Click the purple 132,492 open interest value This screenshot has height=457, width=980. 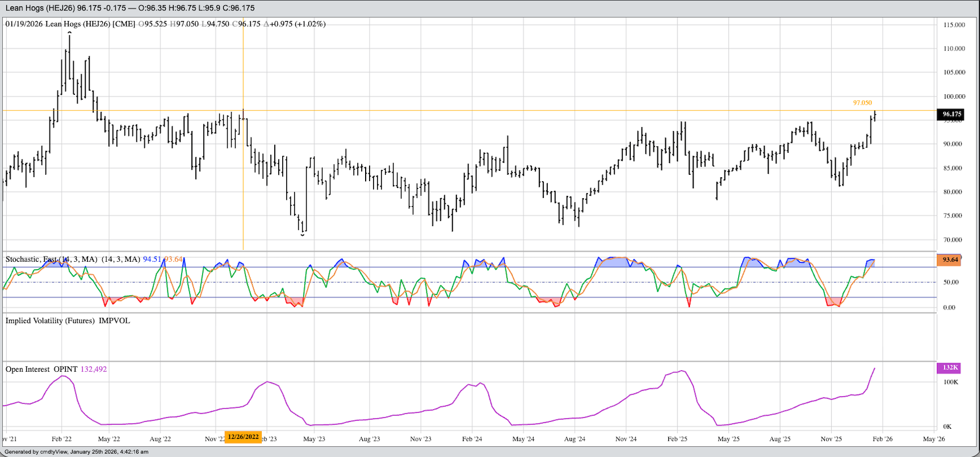click(x=94, y=370)
